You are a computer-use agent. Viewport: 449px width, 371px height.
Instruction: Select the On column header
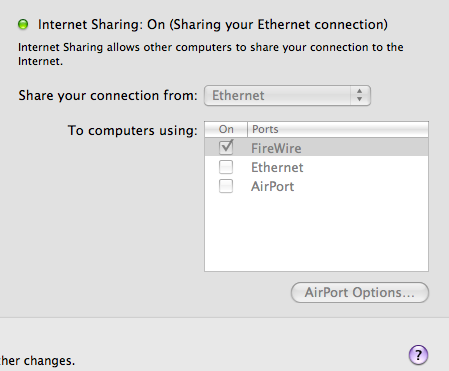[x=226, y=129]
